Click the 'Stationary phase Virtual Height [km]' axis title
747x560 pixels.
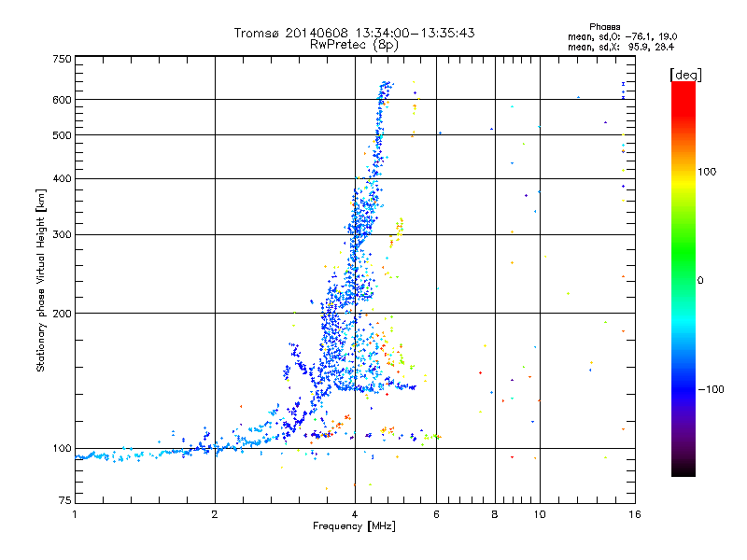tap(41, 280)
